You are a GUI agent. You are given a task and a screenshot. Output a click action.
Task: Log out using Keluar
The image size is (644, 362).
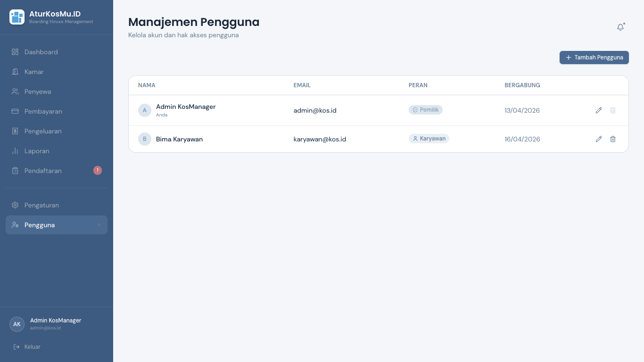[27, 346]
